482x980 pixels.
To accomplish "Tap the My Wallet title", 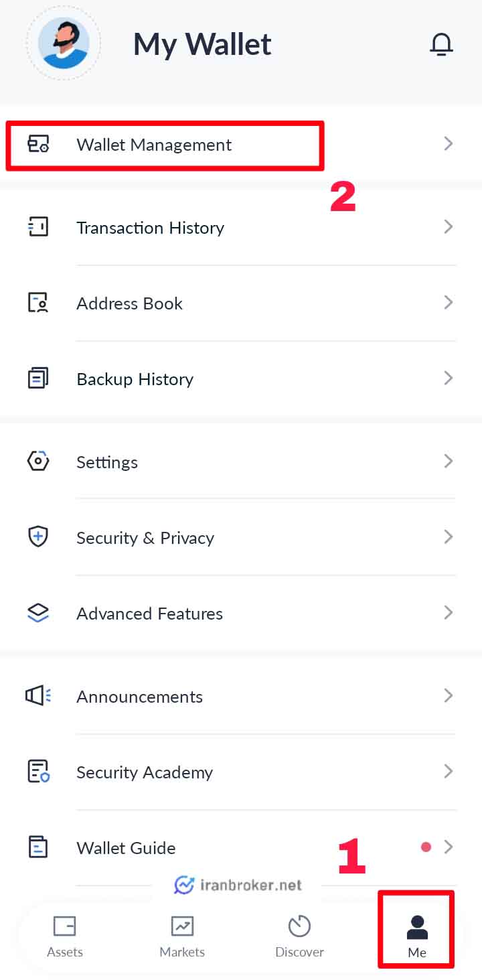I will (x=202, y=45).
